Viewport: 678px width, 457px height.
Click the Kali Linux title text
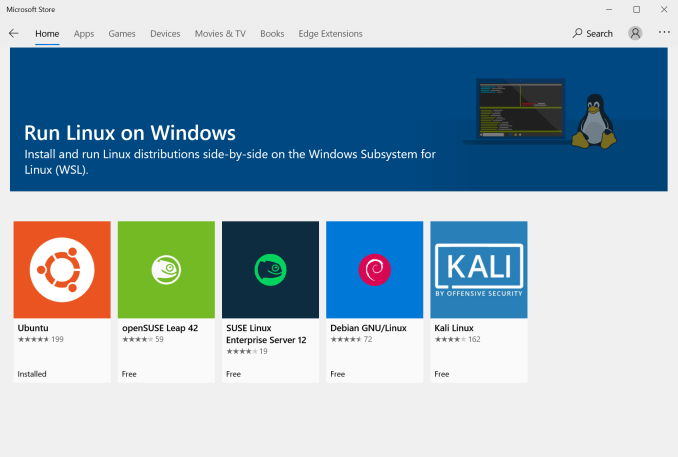tap(454, 328)
